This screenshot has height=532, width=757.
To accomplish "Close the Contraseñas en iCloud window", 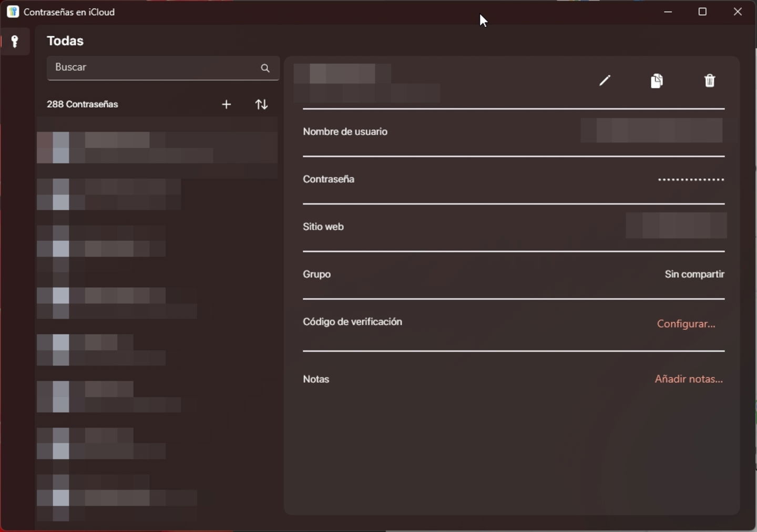I will click(738, 12).
